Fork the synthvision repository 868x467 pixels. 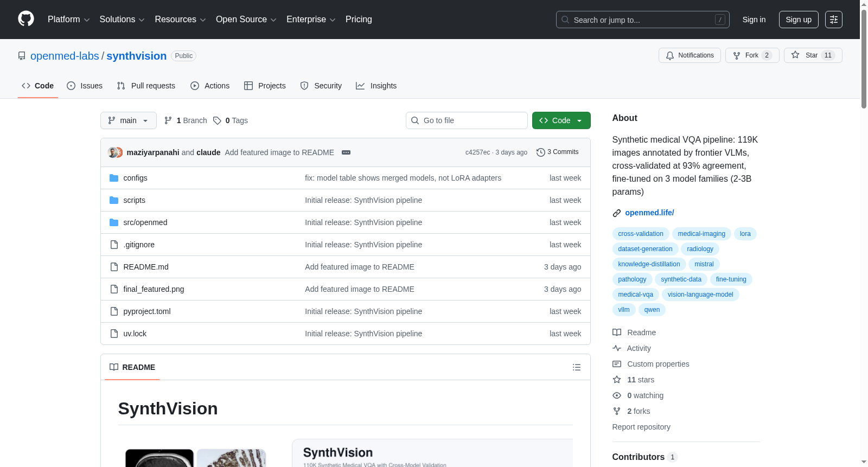[x=752, y=55]
